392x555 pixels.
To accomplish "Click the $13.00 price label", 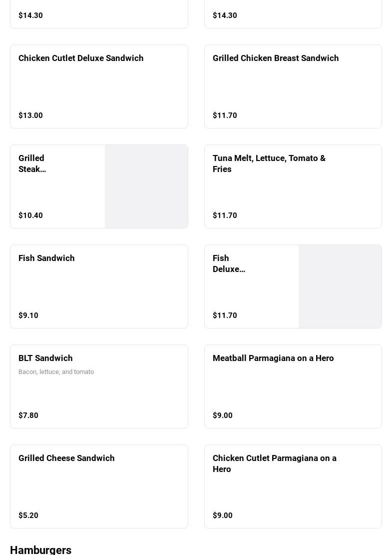I will 30,115.
